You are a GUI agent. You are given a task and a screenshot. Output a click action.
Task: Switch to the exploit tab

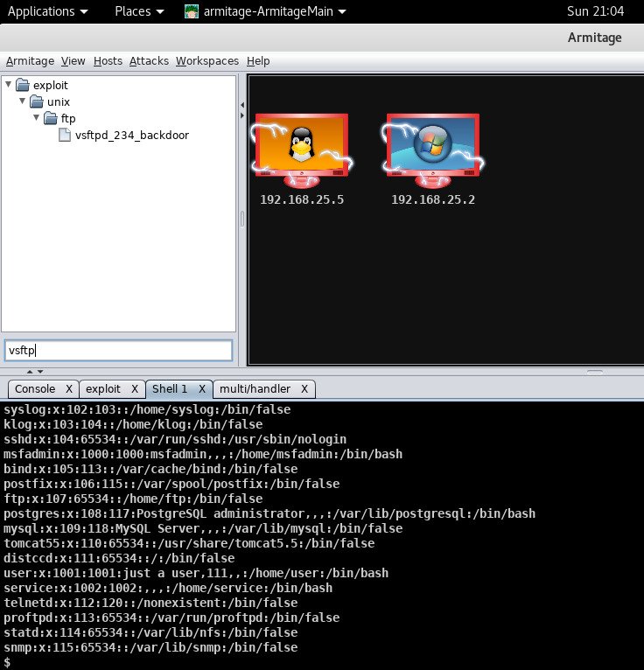[x=103, y=389]
